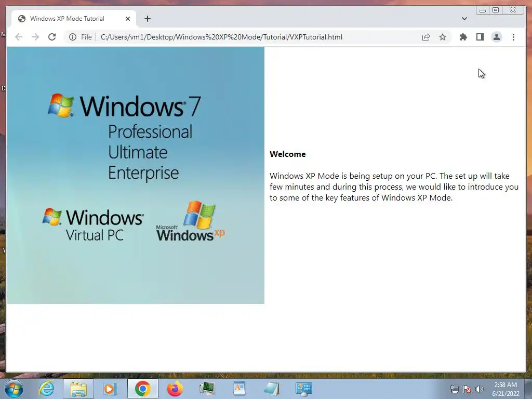Launch Internet Explorer from the taskbar

tap(46, 389)
